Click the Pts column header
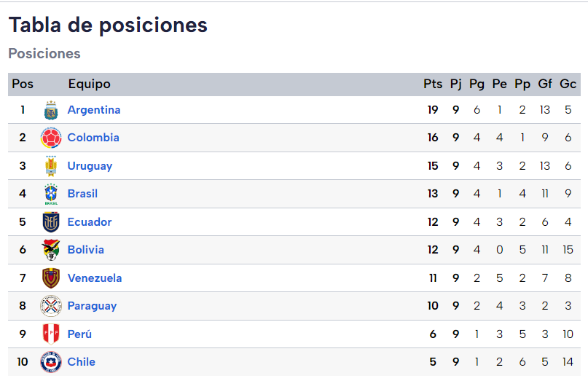Image resolution: width=588 pixels, height=381 pixels. tap(433, 84)
